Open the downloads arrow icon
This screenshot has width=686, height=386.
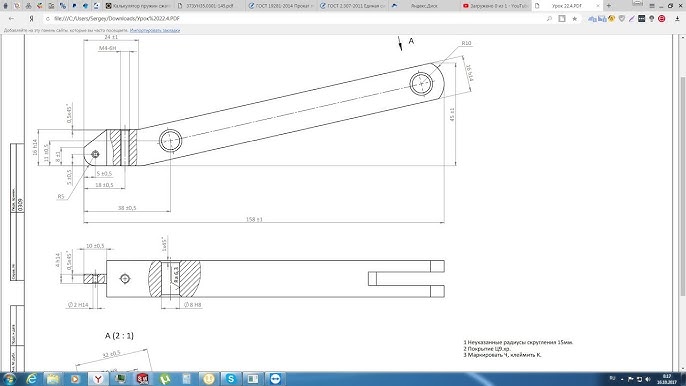(x=677, y=19)
